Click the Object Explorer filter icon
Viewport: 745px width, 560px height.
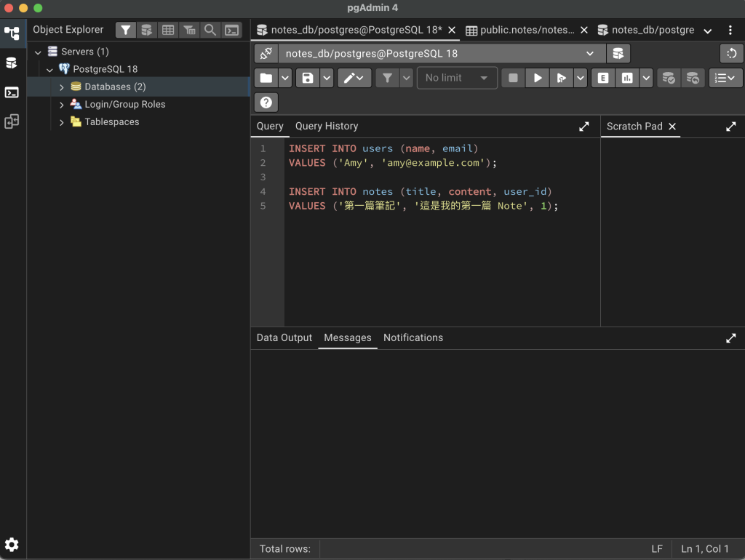125,30
